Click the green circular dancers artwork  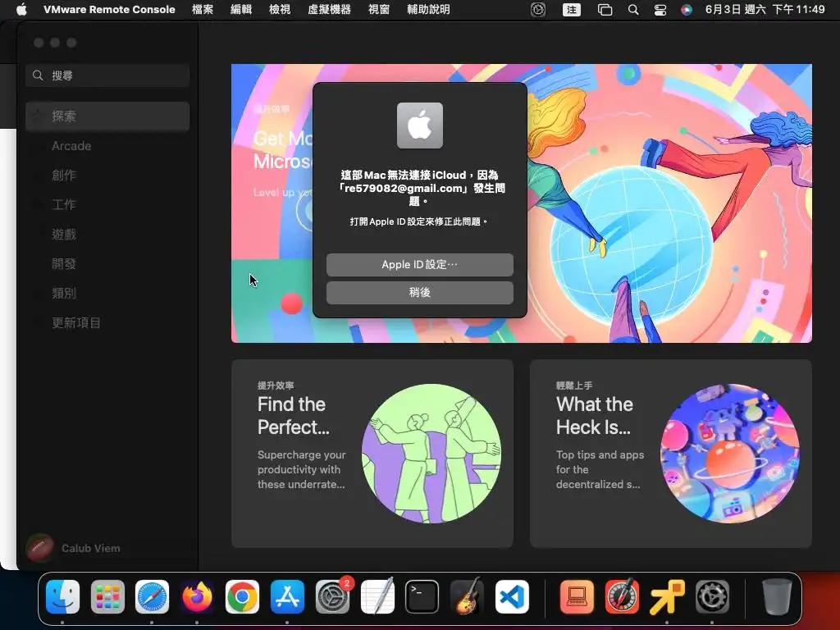tap(431, 453)
